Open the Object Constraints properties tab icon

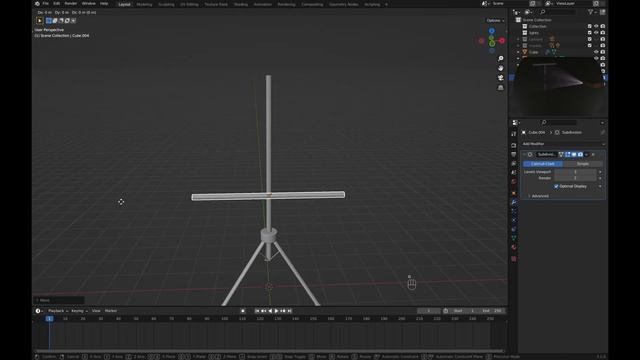click(513, 229)
